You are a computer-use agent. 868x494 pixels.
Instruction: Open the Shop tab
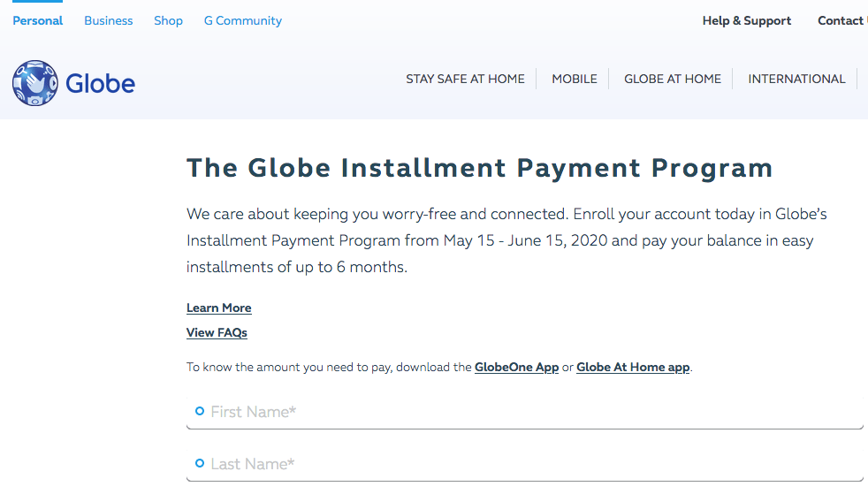pos(168,20)
